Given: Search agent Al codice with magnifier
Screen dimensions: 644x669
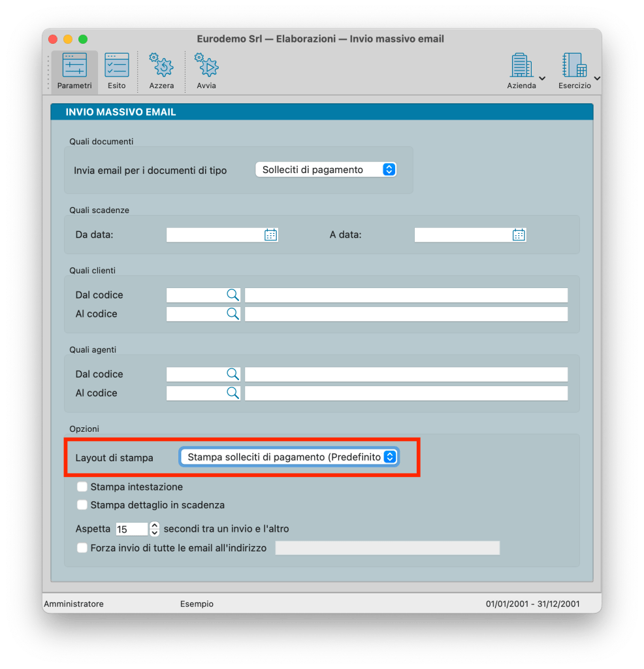Looking at the screenshot, I should 233,393.
